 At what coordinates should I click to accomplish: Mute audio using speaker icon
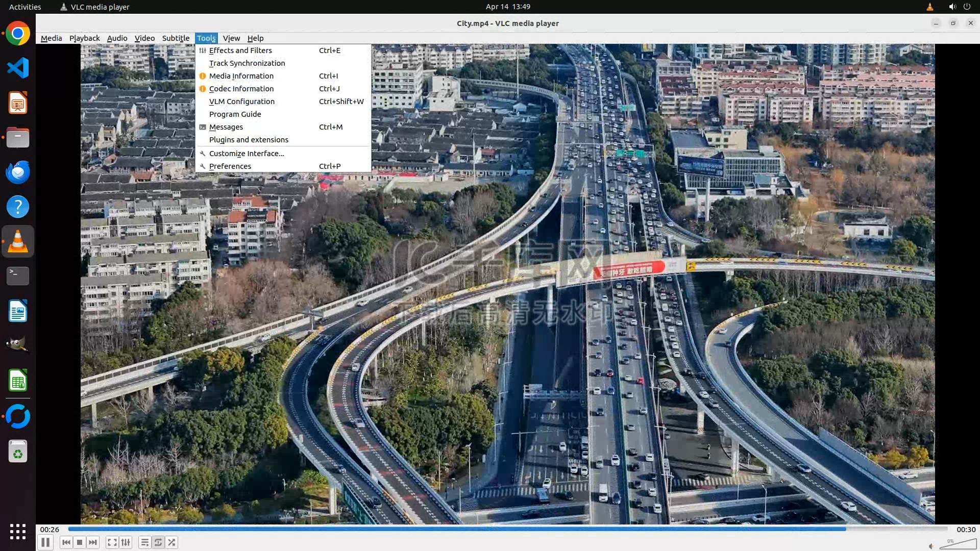931,546
